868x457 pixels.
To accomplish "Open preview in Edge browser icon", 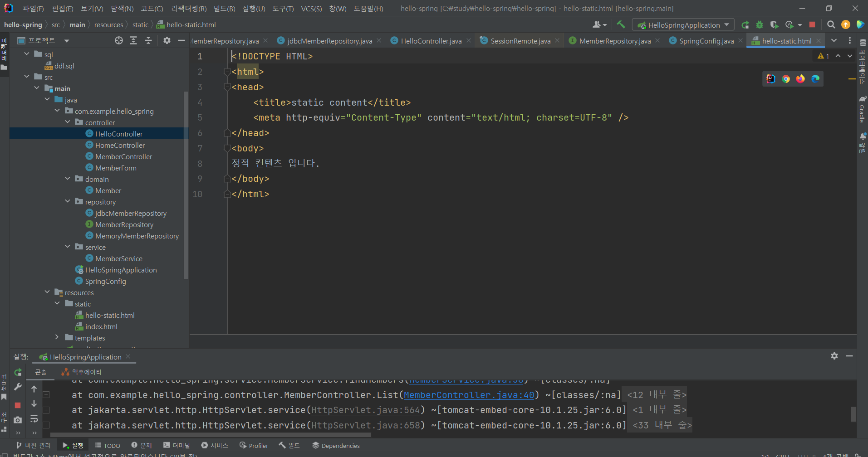I will click(815, 79).
